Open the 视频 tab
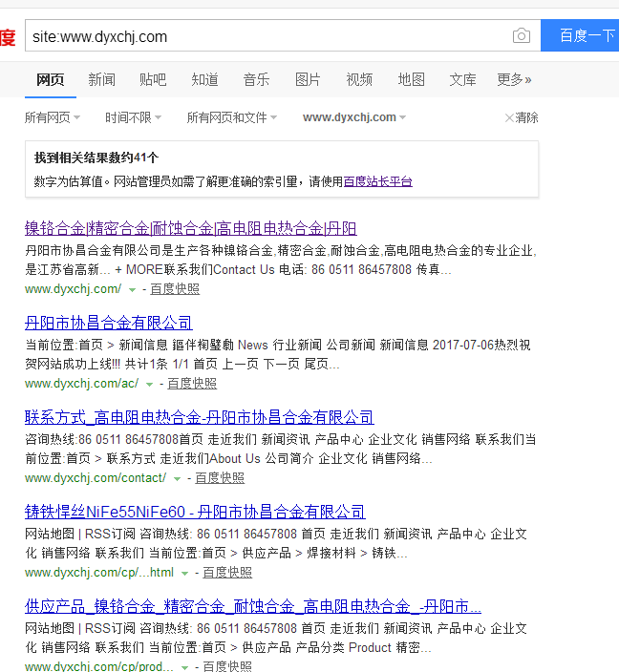The height and width of the screenshot is (672, 619). (359, 80)
